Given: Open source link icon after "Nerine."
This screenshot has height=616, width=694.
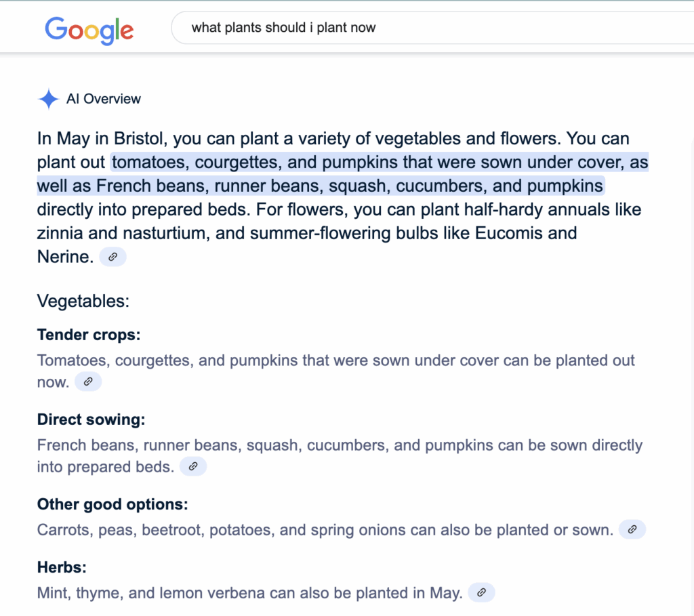Looking at the screenshot, I should [x=113, y=257].
